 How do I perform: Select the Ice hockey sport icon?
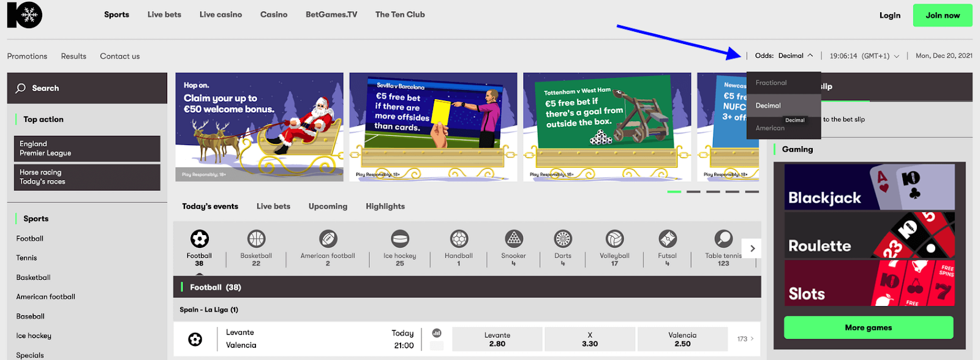400,238
